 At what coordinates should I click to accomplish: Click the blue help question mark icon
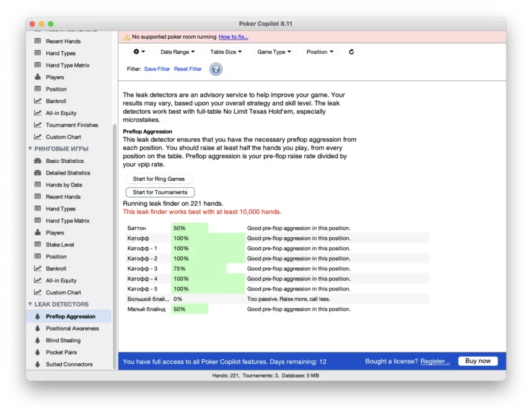click(x=216, y=69)
